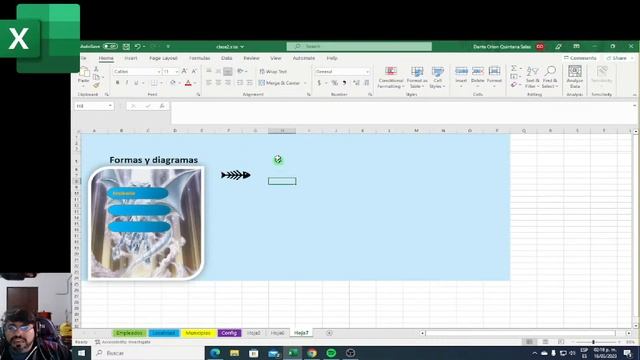Click the AutoSum sigma icon
The height and width of the screenshot is (360, 640).
point(514,68)
